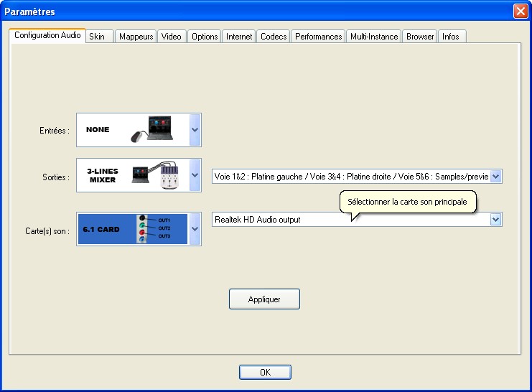This screenshot has height=392, width=532.
Task: Go to the Video tab
Action: [171, 37]
